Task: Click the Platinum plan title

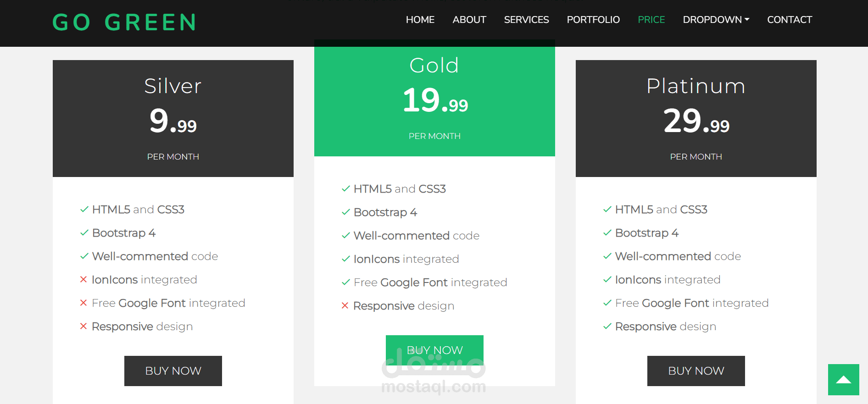Action: 696,86
